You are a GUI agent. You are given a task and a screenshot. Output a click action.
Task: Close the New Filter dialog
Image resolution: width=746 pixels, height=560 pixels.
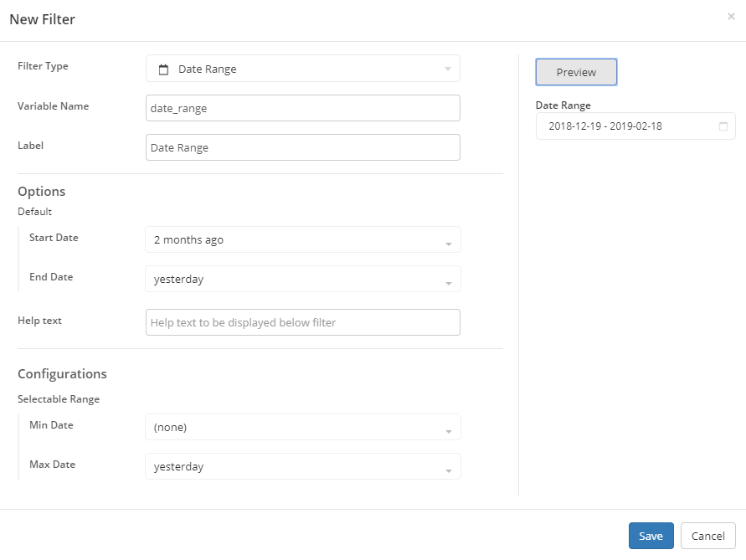coord(731,16)
